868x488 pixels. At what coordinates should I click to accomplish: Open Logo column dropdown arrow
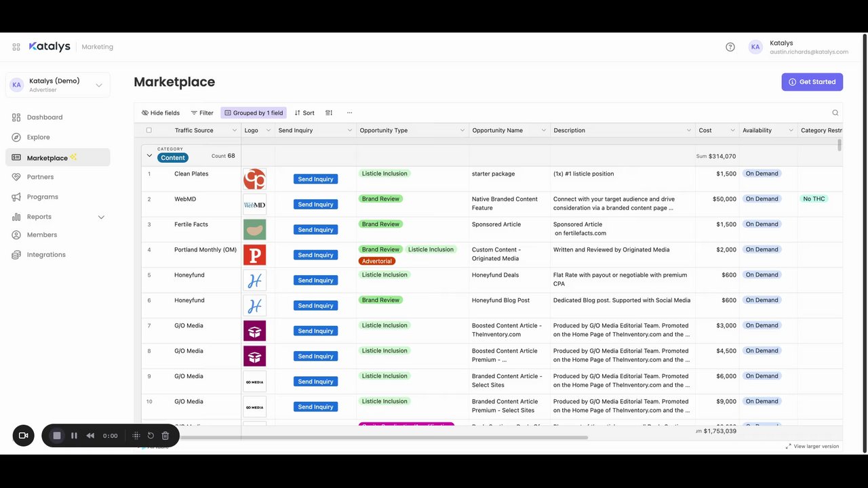pyautogui.click(x=268, y=130)
